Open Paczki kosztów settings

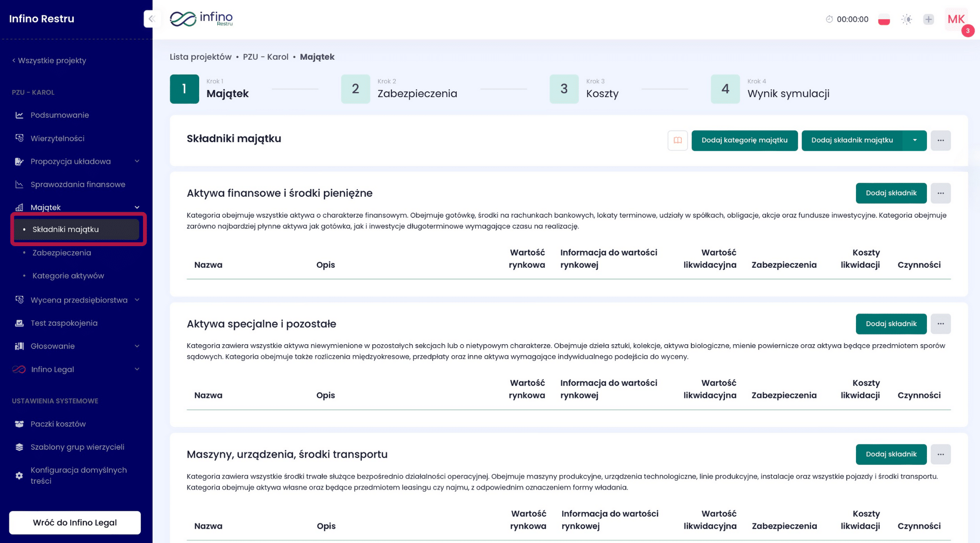tap(58, 424)
